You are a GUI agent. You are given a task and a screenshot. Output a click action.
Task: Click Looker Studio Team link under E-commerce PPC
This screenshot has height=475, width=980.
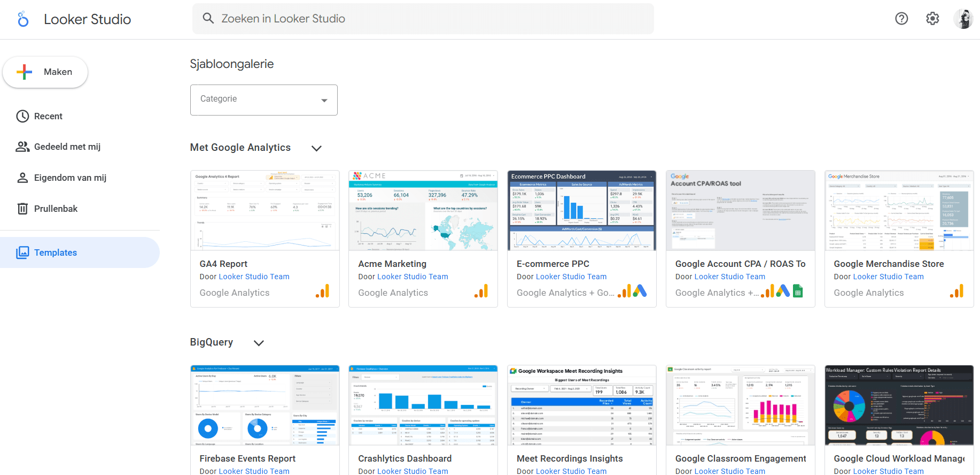[x=571, y=277]
